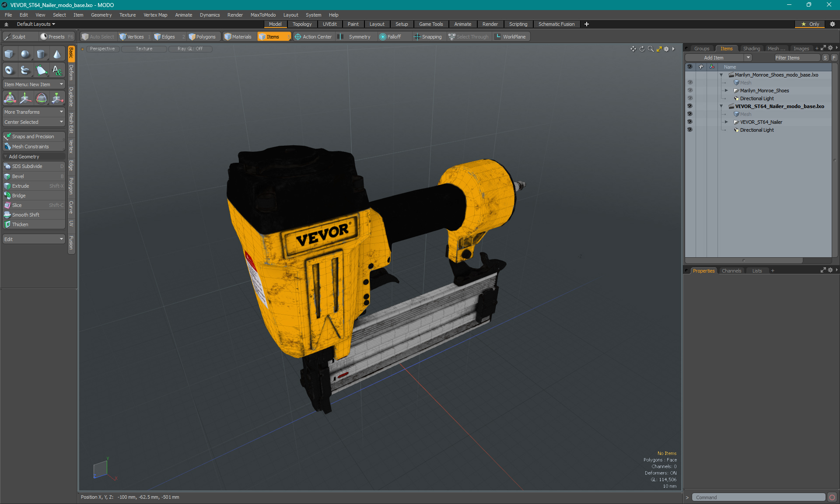Switch to the Channels tab
Viewport: 840px width, 504px height.
point(731,271)
